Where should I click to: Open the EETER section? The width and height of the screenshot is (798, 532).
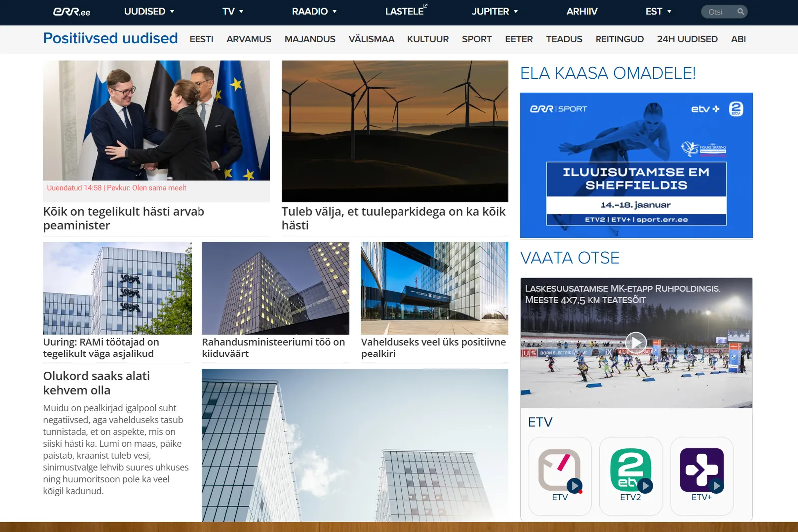(519, 39)
